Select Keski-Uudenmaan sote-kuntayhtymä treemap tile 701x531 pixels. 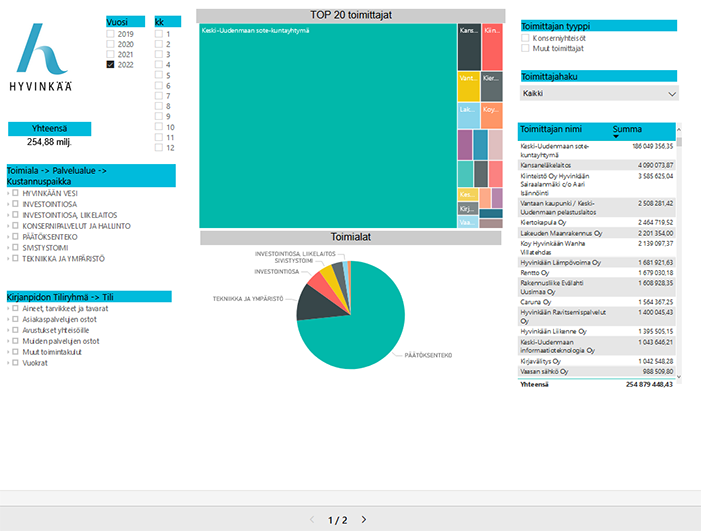point(328,126)
